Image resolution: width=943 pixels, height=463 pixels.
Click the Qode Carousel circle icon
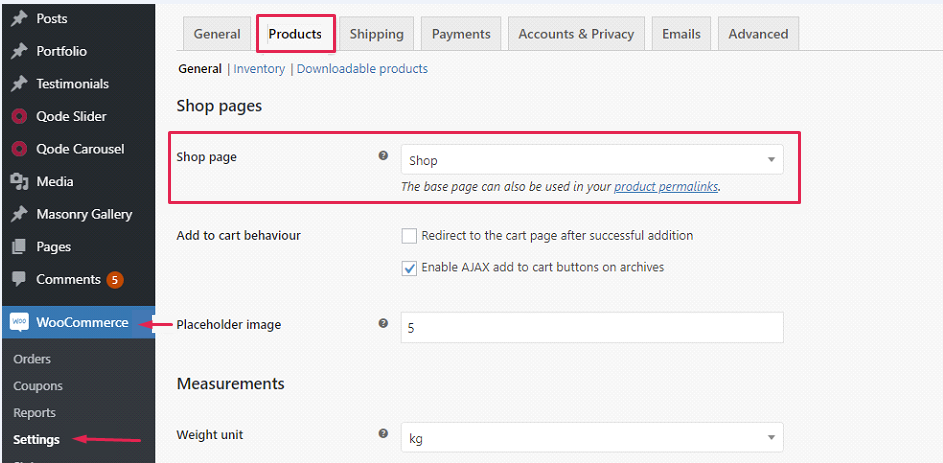point(19,149)
